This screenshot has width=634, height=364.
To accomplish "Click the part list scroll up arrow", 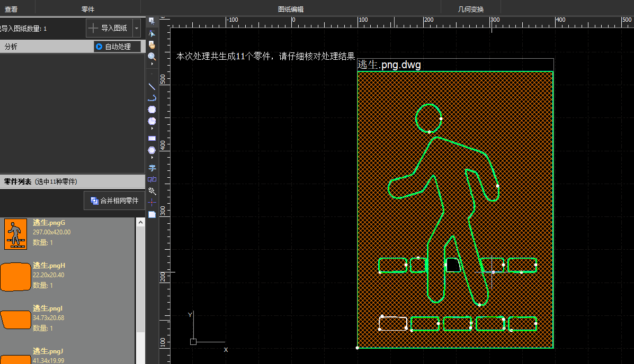I will coord(140,222).
